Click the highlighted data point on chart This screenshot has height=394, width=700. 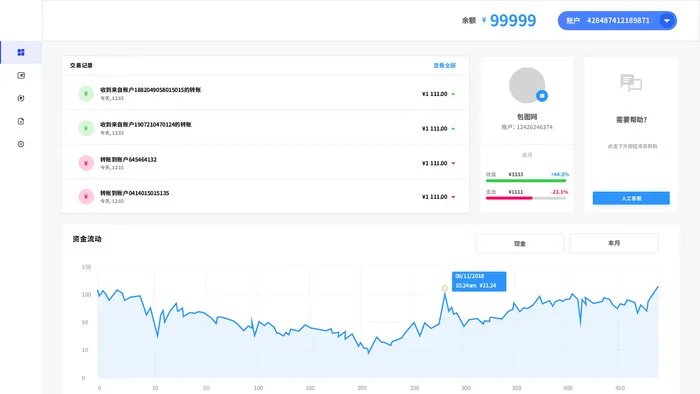click(445, 288)
